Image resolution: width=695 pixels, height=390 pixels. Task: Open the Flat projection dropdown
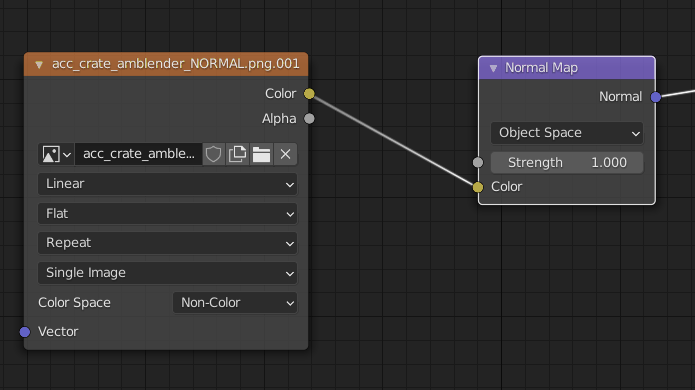point(168,214)
